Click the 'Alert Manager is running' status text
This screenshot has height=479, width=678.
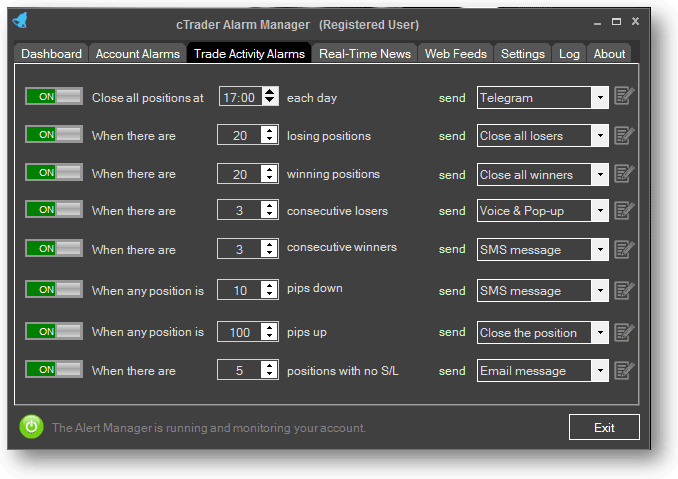pos(208,428)
